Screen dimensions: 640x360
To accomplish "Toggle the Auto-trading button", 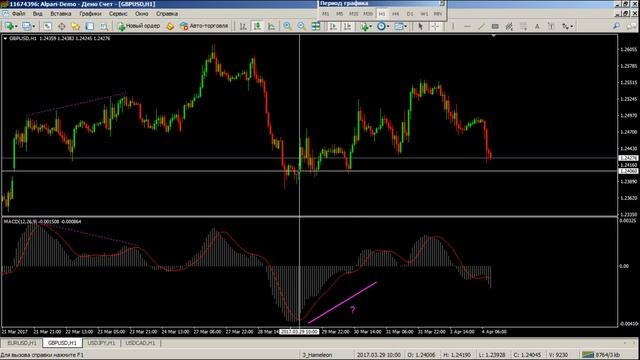I will click(x=204, y=26).
